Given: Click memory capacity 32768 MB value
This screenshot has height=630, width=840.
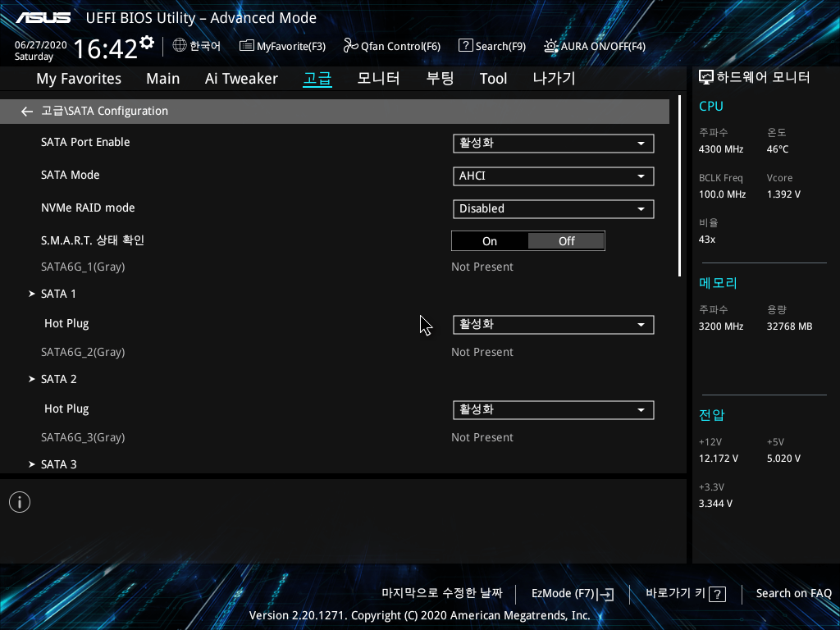Looking at the screenshot, I should [790, 326].
